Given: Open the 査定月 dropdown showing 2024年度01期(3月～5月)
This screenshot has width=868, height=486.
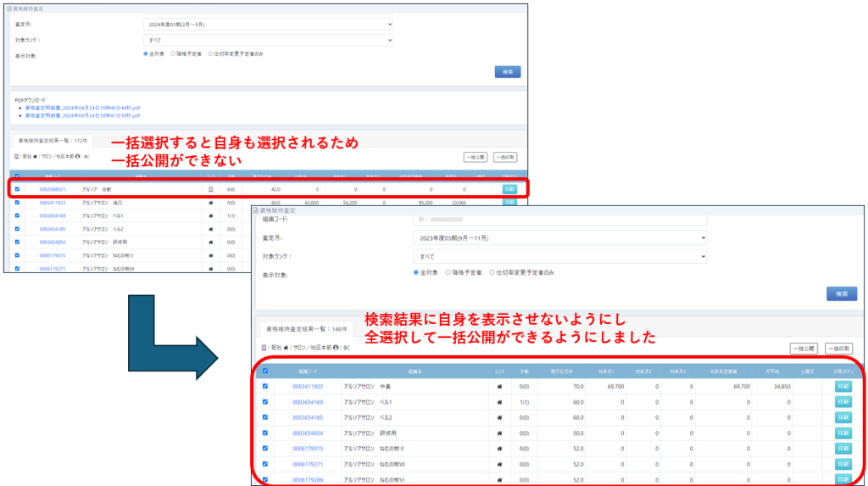Looking at the screenshot, I should pos(268,25).
